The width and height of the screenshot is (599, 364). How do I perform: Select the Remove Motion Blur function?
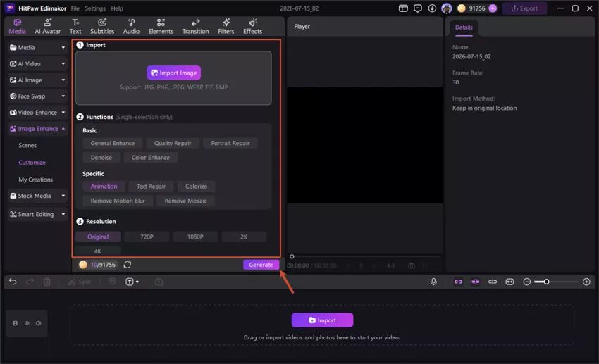pyautogui.click(x=118, y=201)
